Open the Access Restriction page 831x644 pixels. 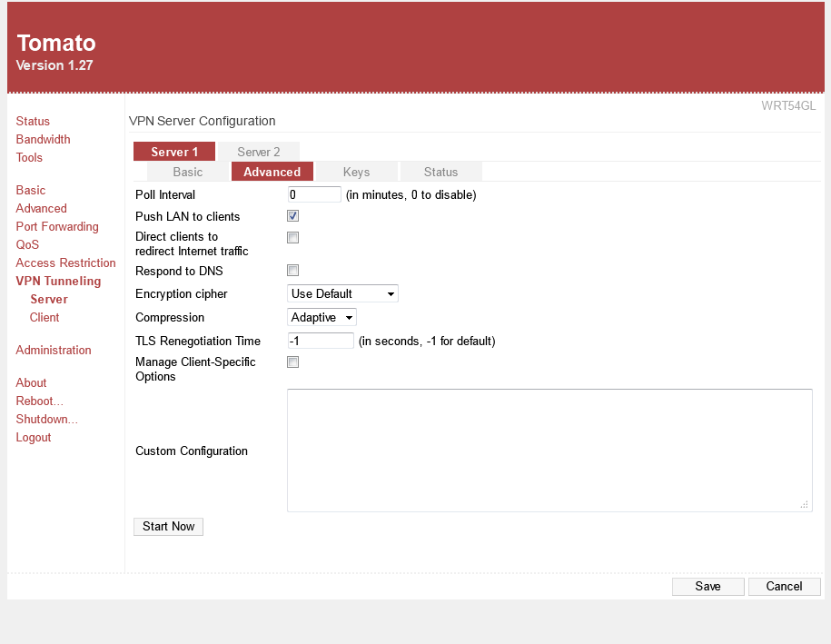pos(65,263)
